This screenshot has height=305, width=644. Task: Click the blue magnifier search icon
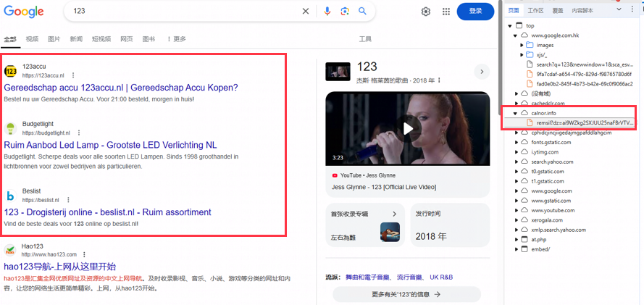coord(362,11)
